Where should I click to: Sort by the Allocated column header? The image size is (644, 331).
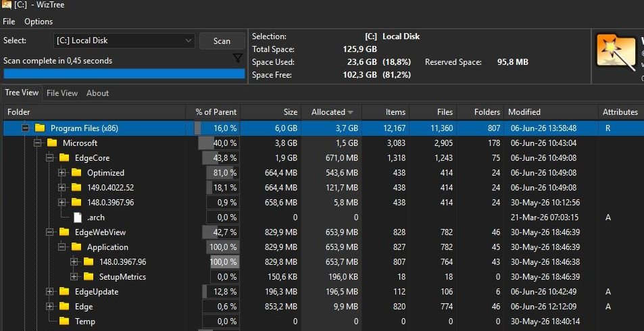click(331, 111)
